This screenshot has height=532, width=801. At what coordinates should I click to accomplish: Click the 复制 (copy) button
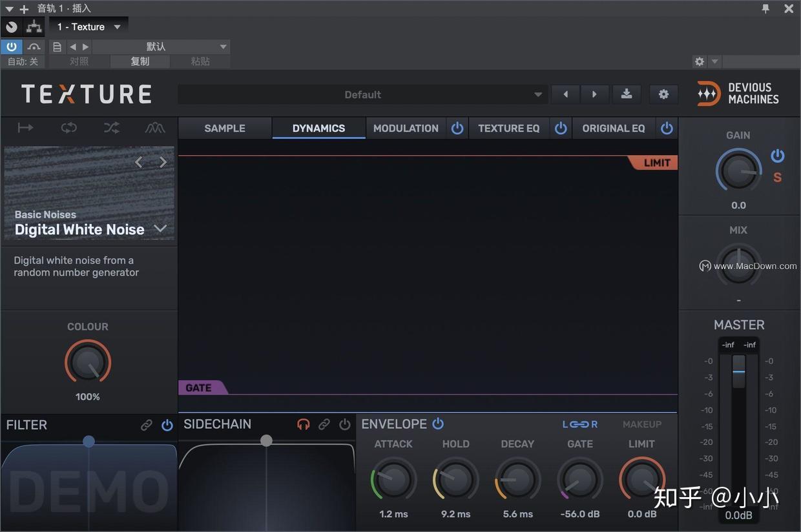[140, 61]
